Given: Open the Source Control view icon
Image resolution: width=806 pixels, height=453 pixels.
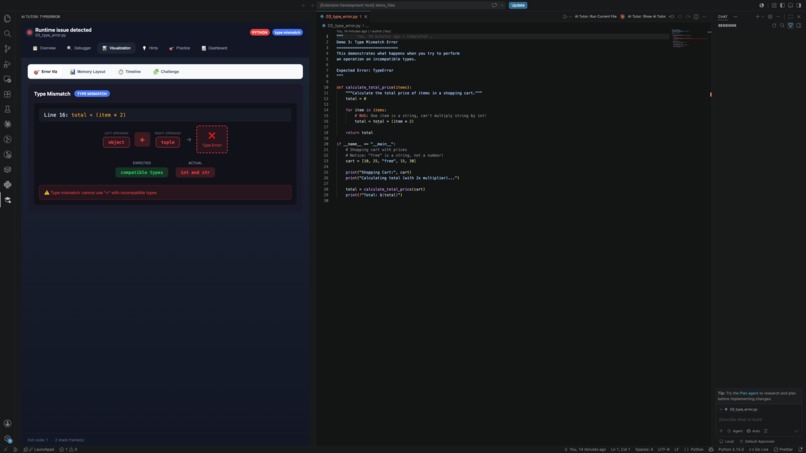Looking at the screenshot, I should pos(7,49).
